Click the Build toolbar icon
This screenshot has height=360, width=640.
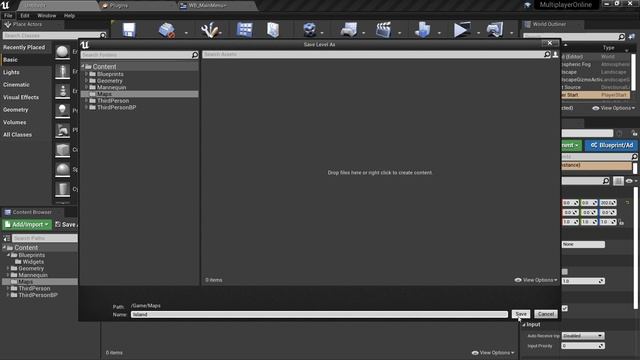coord(423,30)
